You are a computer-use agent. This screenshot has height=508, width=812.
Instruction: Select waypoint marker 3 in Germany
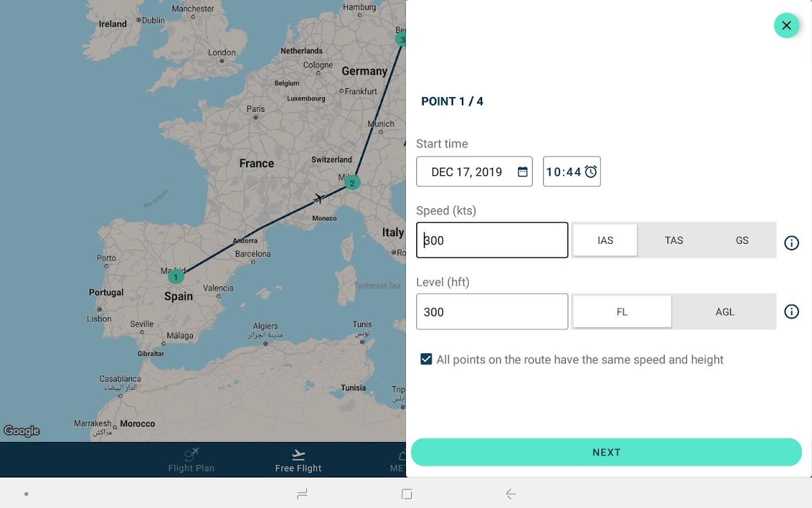pyautogui.click(x=401, y=39)
